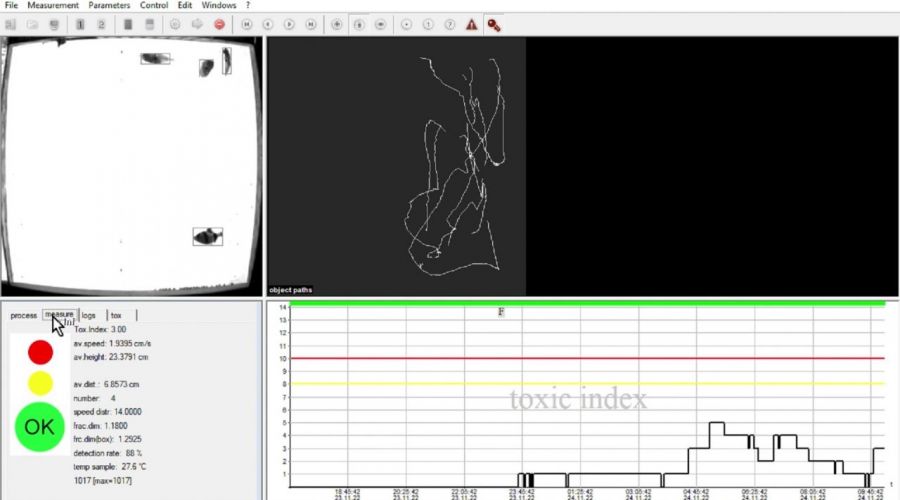
Task: Click the open-folder toolbar icon
Action: (32, 25)
